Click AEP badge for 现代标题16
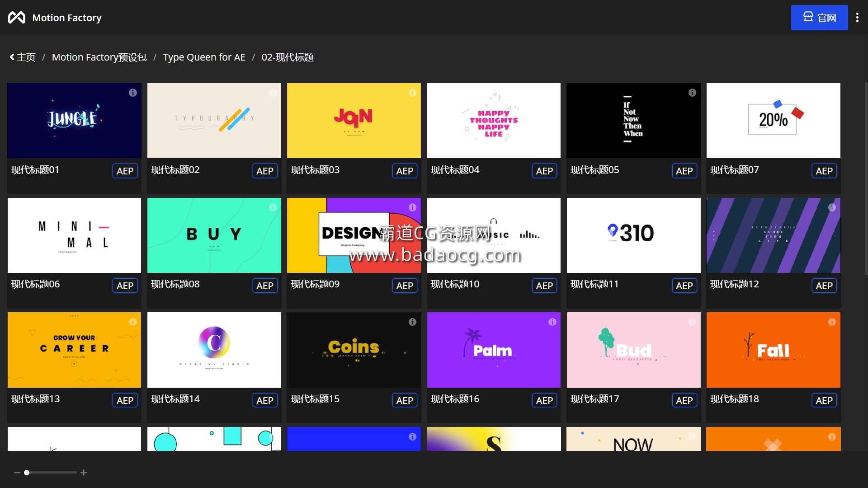The width and height of the screenshot is (868, 488). [544, 401]
